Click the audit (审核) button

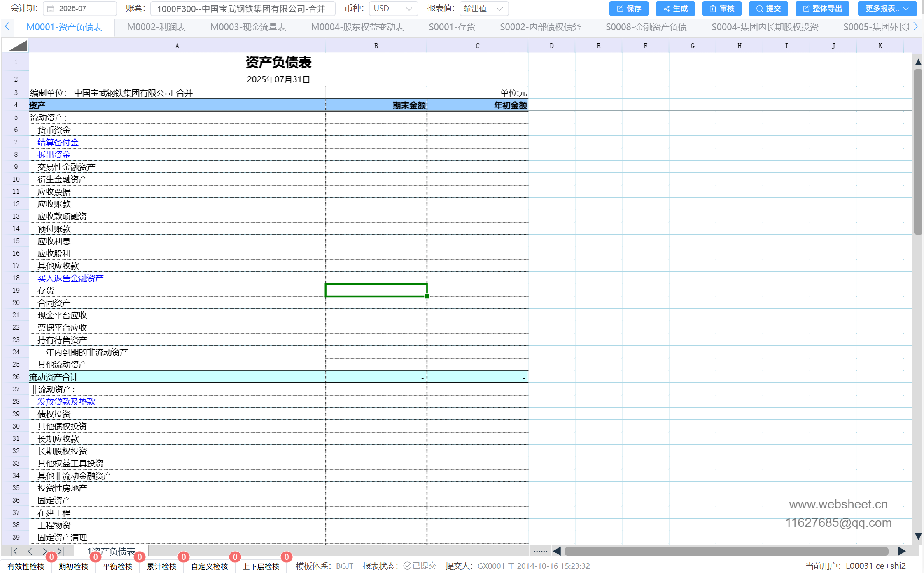click(721, 9)
